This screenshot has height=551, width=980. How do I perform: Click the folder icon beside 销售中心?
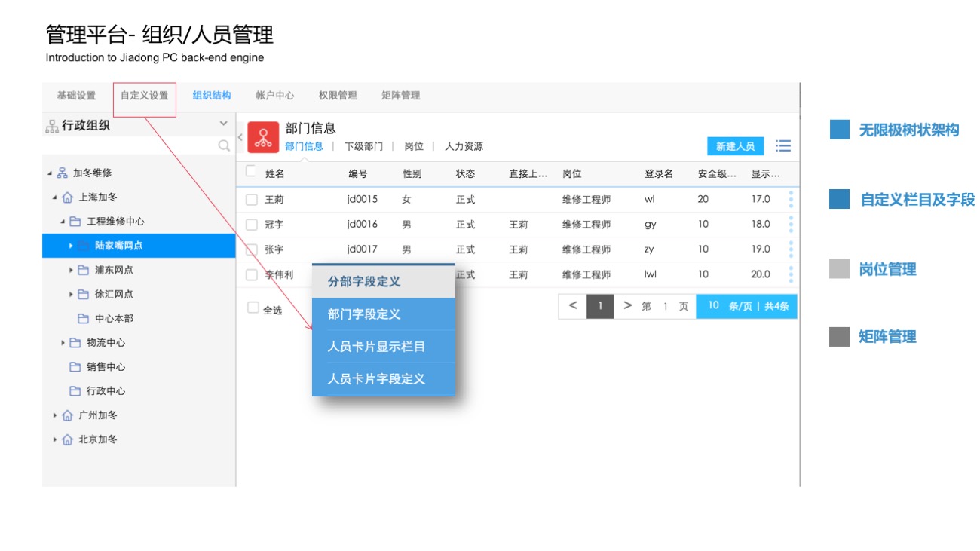click(75, 367)
